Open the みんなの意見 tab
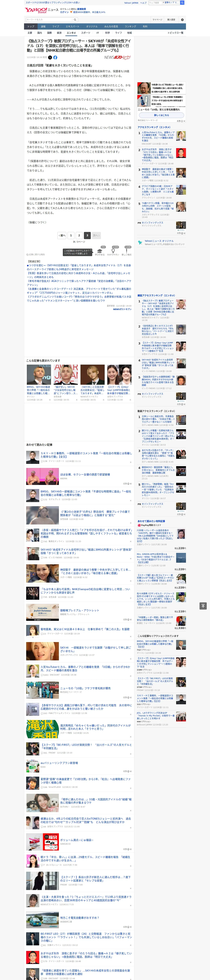210x980 pixels. point(111,27)
